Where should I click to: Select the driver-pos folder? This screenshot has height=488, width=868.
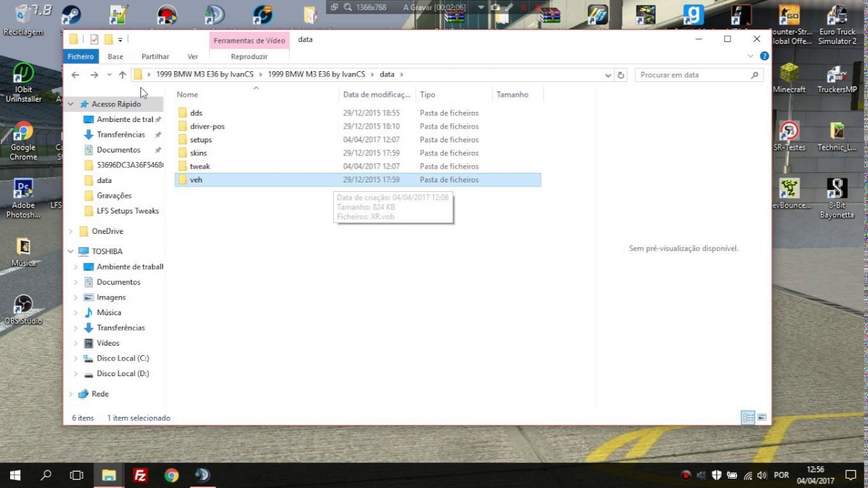coord(358,126)
